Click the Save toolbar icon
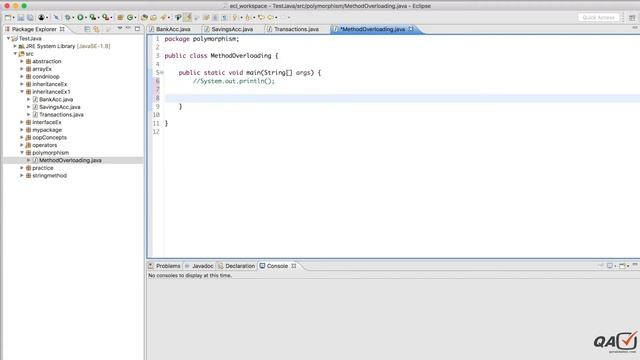Viewport: 640px width, 360px height. click(21, 18)
